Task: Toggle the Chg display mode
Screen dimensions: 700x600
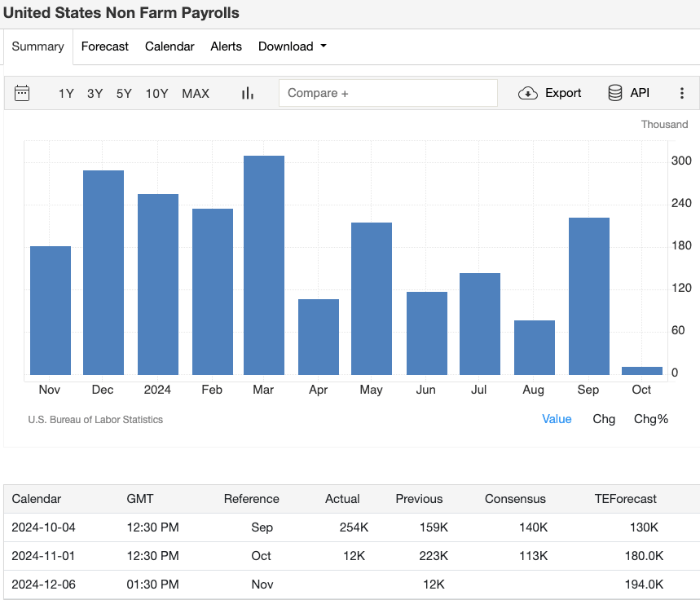Action: click(604, 418)
